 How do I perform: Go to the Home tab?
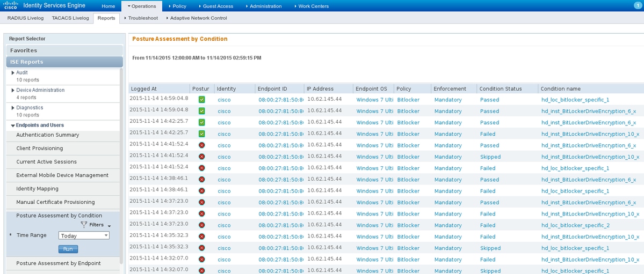pyautogui.click(x=108, y=6)
